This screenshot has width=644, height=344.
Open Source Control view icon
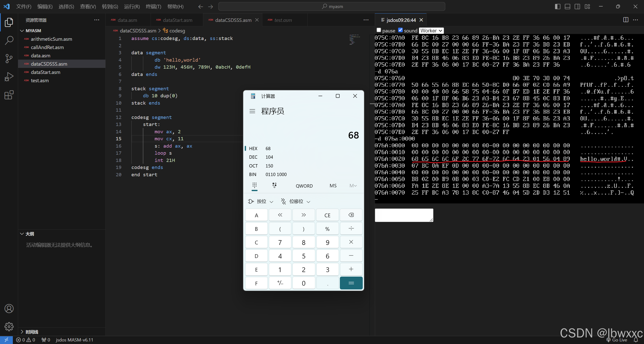9,59
